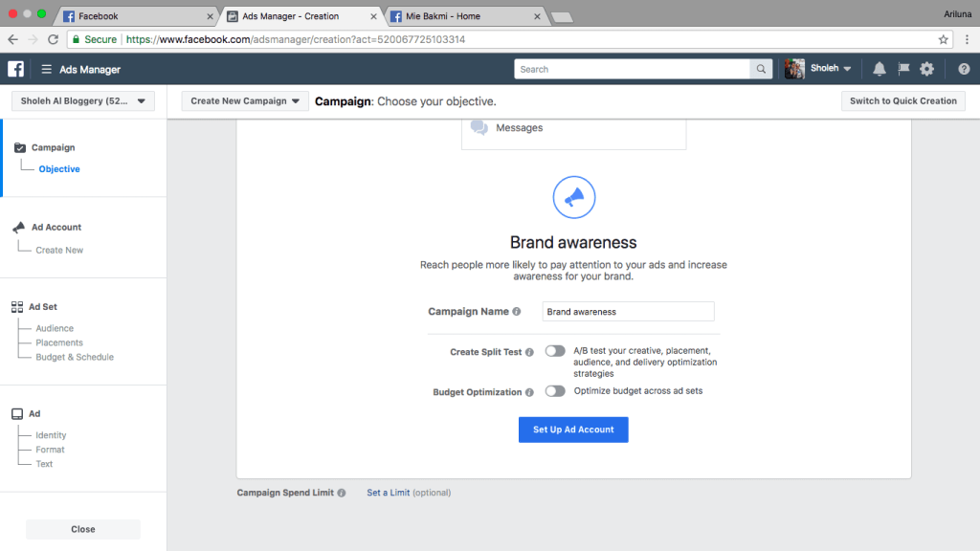Image resolution: width=980 pixels, height=551 pixels.
Task: Click the Messages chat bubbles icon
Action: coord(479,127)
